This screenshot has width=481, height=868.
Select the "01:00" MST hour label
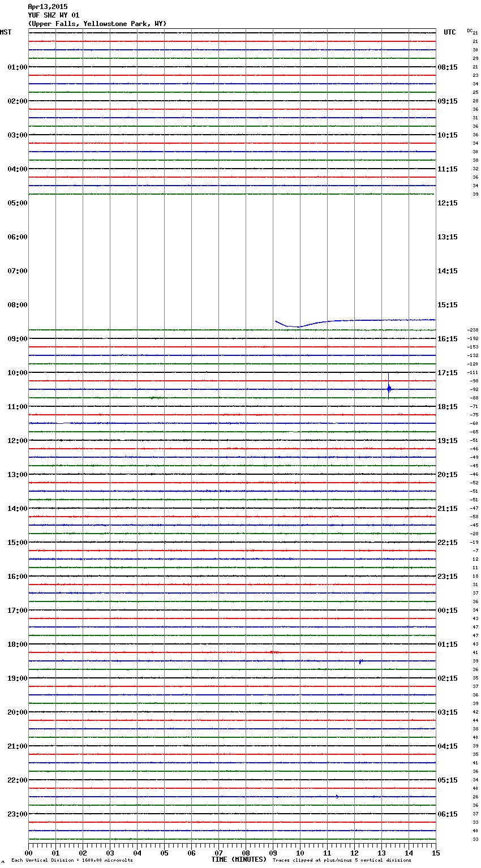click(x=18, y=67)
